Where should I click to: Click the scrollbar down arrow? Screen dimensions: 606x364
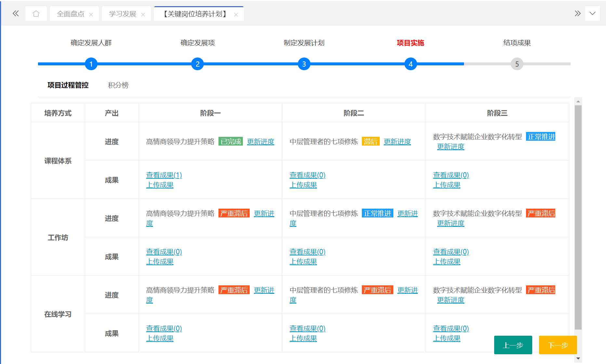(578, 358)
